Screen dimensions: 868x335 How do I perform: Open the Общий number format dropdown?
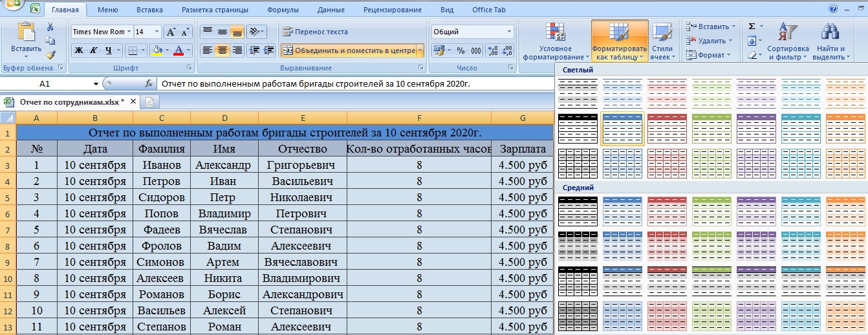[510, 32]
